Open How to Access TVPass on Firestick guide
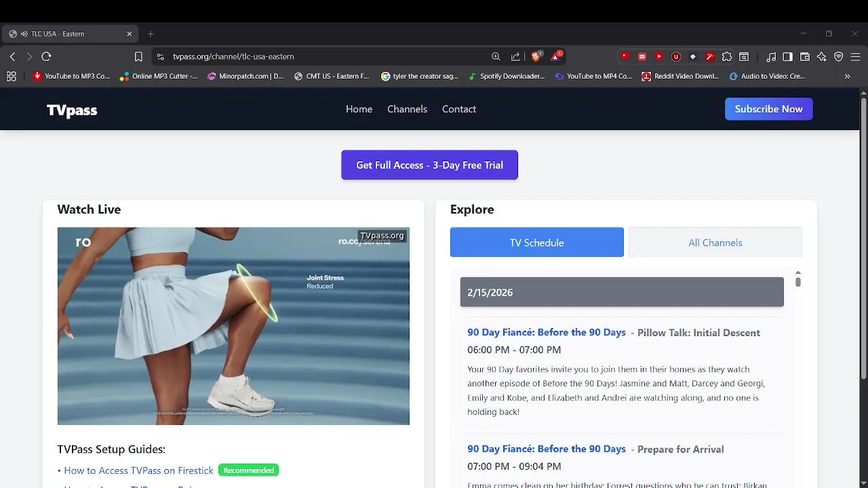 (x=138, y=470)
